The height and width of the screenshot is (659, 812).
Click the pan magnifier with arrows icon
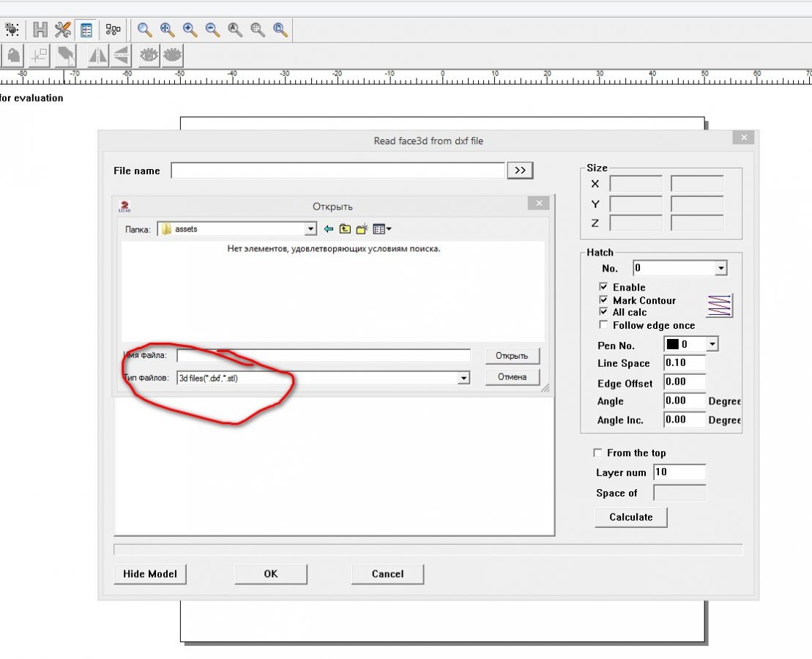click(168, 29)
